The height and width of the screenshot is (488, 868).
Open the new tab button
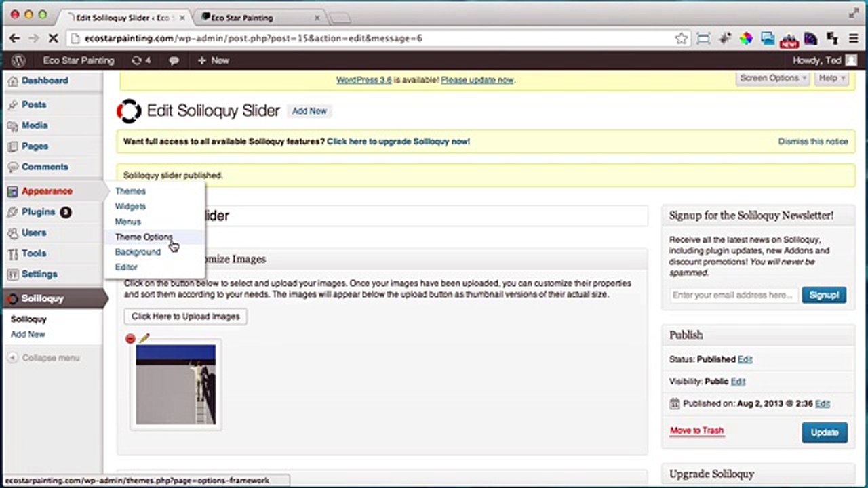pos(340,18)
